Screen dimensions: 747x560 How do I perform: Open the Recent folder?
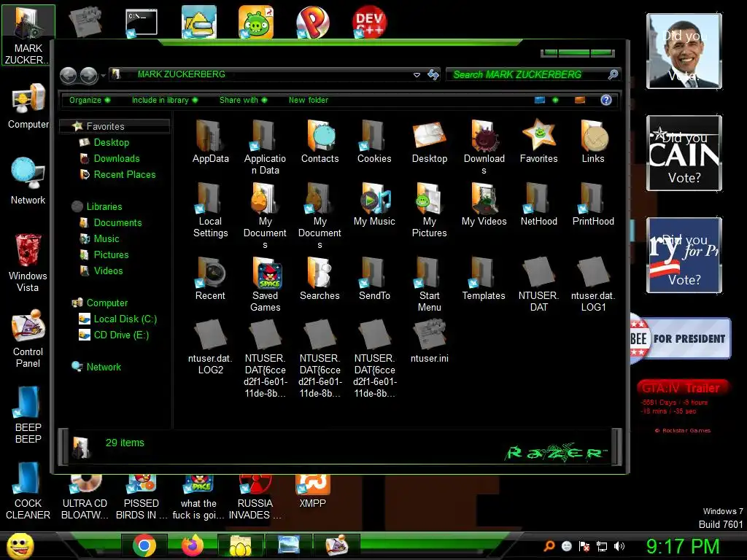point(210,279)
